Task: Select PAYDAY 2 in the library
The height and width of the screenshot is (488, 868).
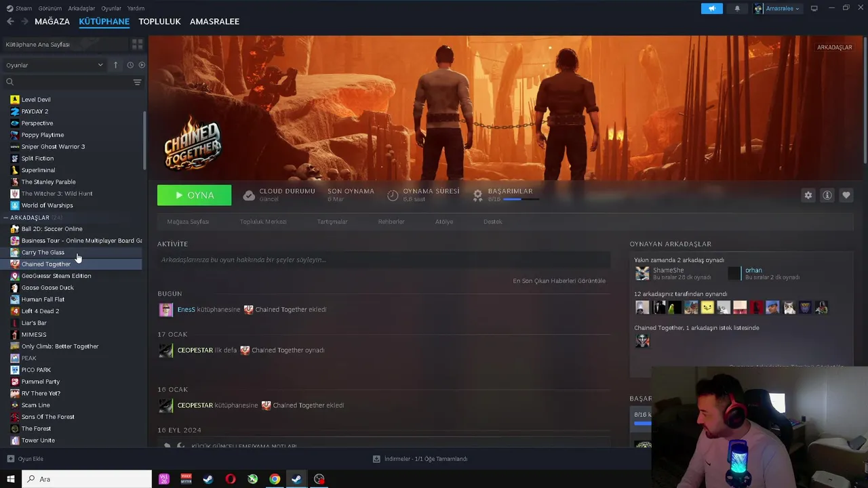Action: point(35,111)
